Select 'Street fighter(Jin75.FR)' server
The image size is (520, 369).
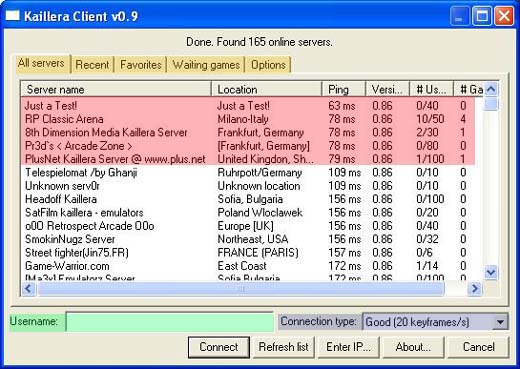[x=248, y=252]
